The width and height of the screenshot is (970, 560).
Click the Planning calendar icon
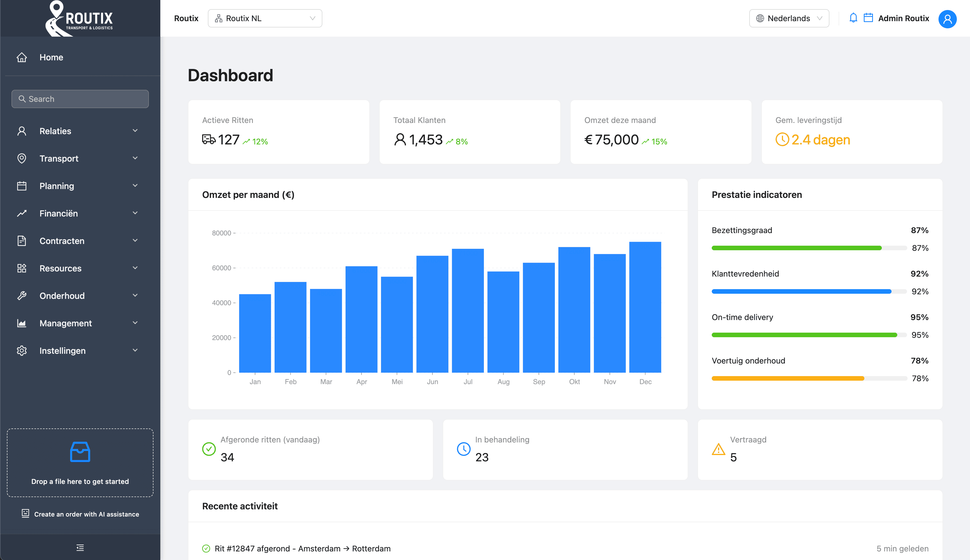pos(22,186)
